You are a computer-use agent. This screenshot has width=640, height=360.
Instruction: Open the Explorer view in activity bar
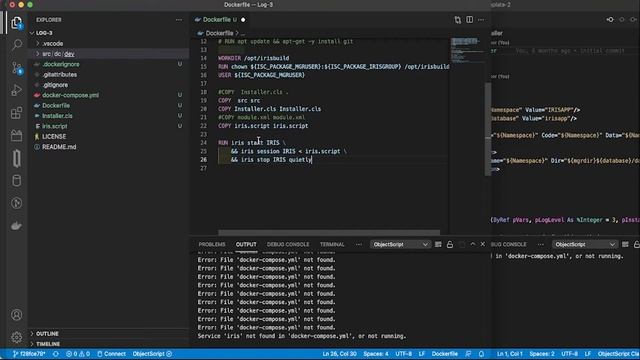pos(16,23)
